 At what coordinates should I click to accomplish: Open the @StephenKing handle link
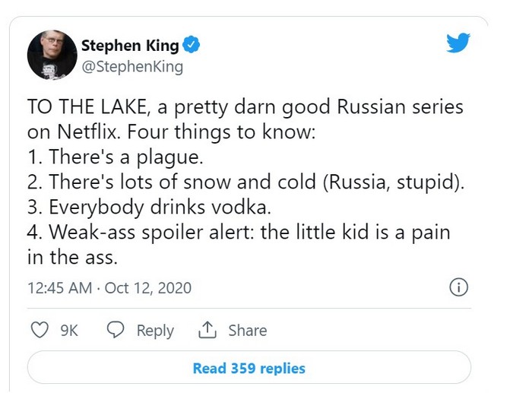point(131,66)
